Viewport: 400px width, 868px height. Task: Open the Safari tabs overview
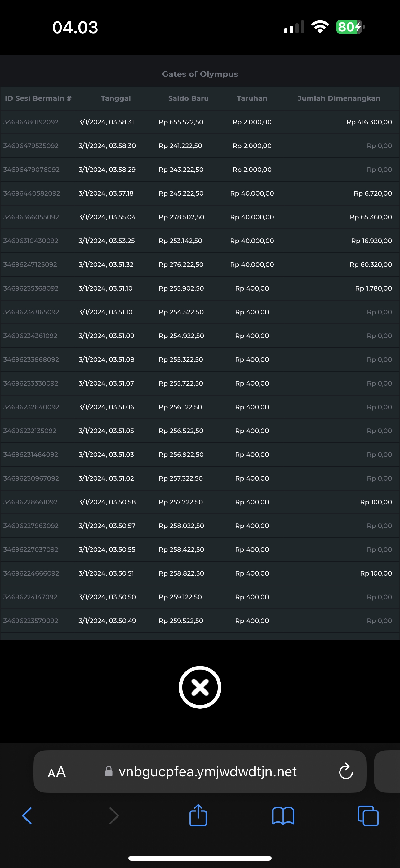(x=368, y=816)
